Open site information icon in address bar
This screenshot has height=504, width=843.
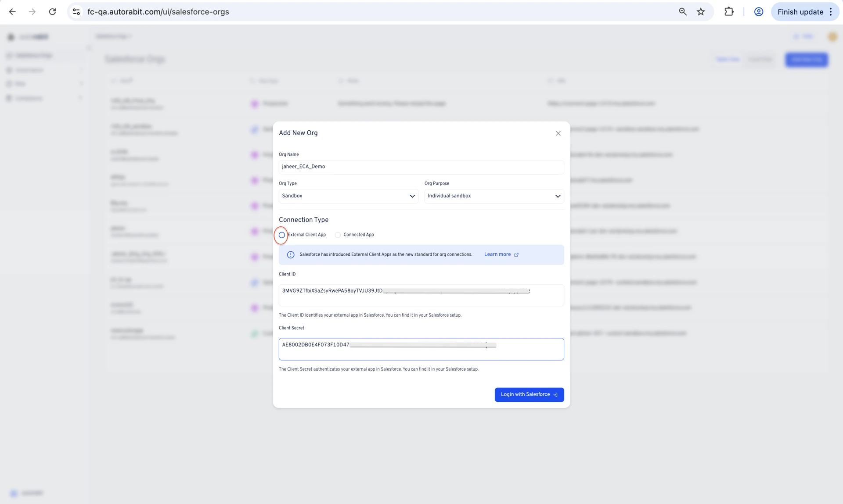pos(76,12)
